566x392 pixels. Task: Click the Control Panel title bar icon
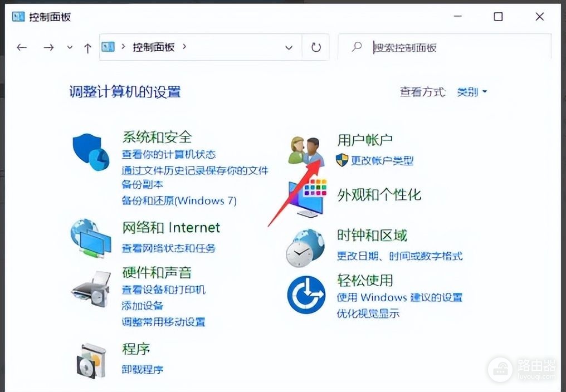[x=18, y=17]
